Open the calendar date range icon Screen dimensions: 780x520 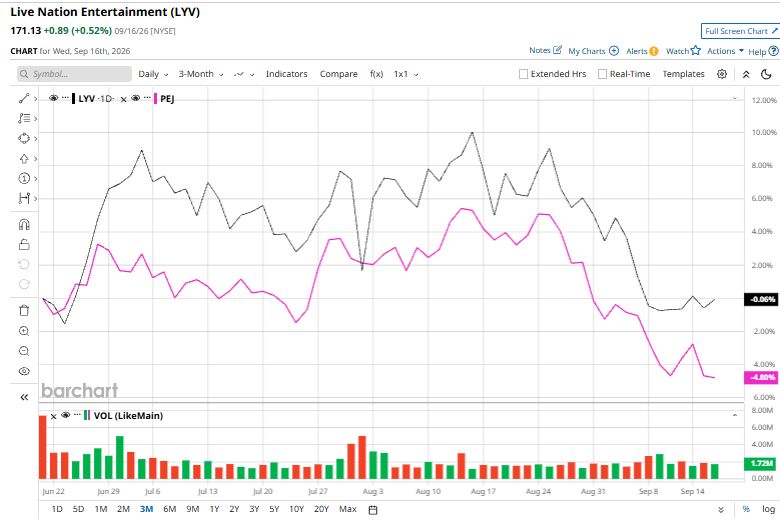coord(373,510)
